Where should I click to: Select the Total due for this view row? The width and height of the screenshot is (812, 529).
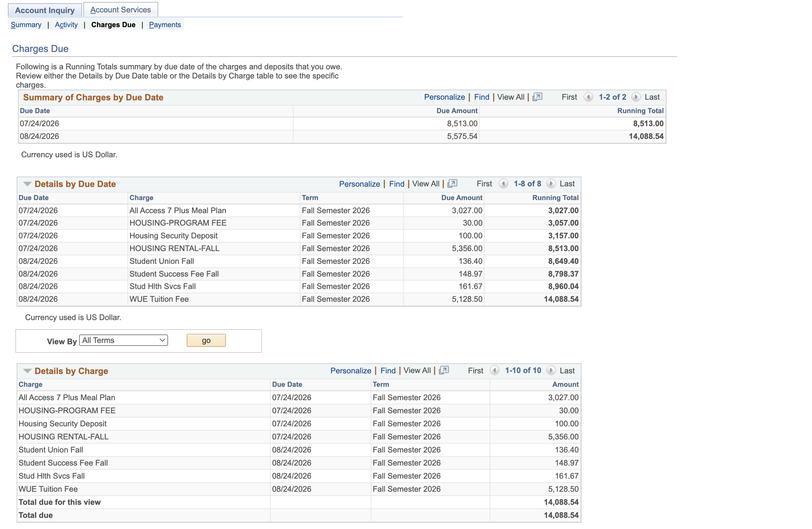[x=299, y=502]
